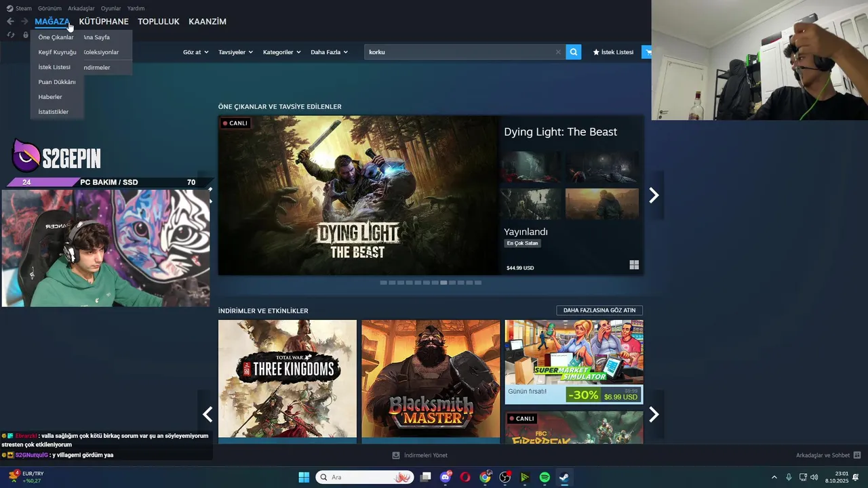Viewport: 868px width, 488px height.
Task: Click the $44.99 USD price
Action: point(520,268)
